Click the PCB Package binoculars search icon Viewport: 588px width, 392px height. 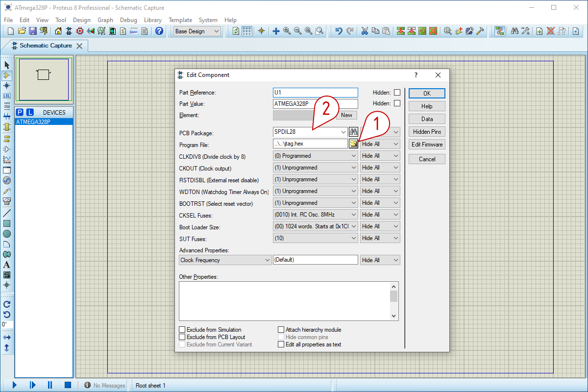353,132
